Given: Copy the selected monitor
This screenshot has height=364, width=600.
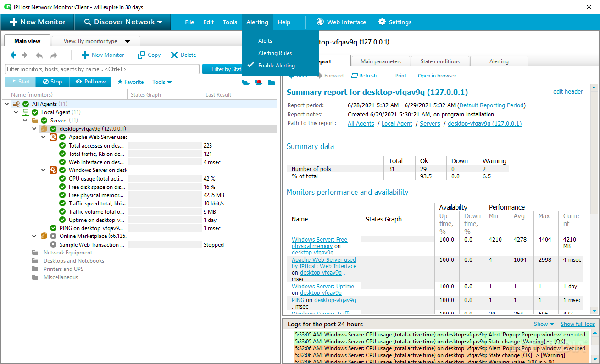Looking at the screenshot, I should (149, 55).
